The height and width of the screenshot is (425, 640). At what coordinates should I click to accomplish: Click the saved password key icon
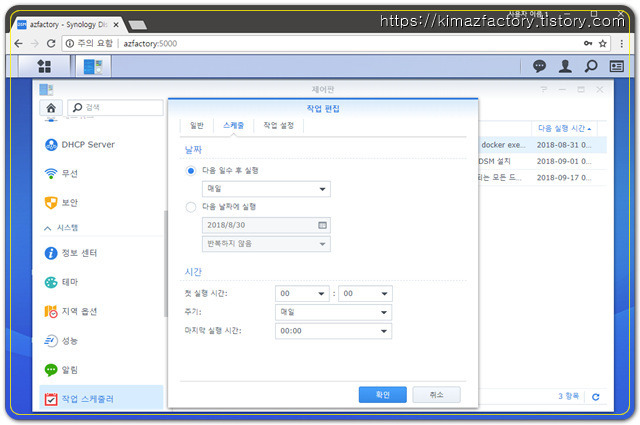[x=588, y=43]
